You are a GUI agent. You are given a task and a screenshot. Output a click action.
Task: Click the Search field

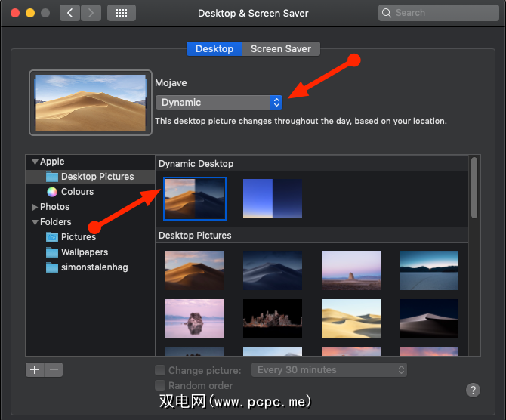439,13
